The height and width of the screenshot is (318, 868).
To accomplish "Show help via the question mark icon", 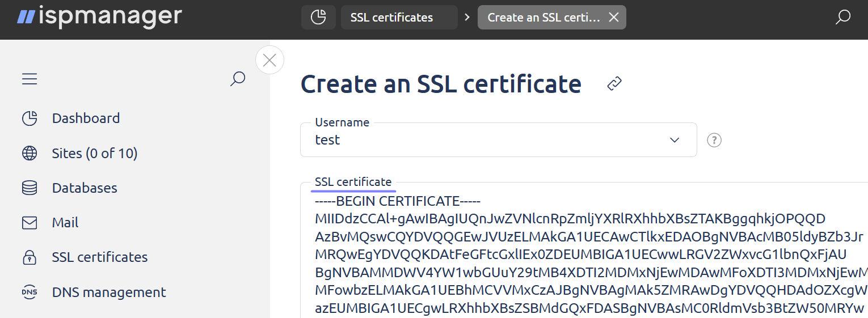I will pos(714,140).
